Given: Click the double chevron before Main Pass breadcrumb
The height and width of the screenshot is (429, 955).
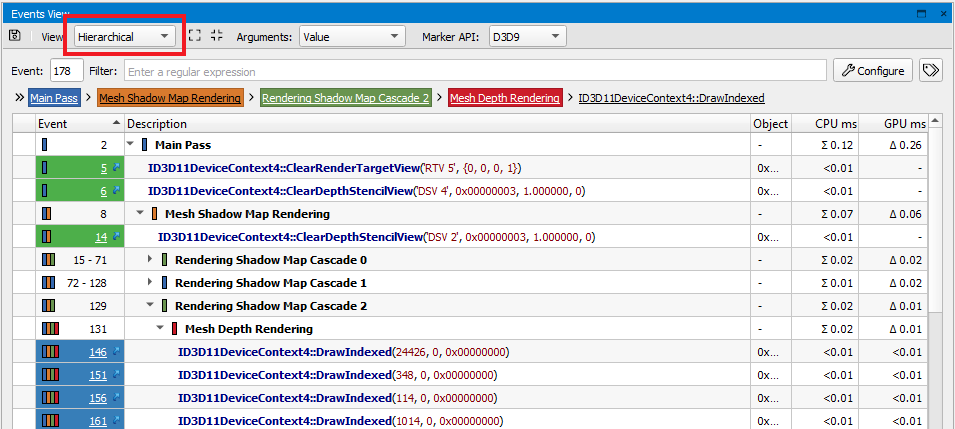Looking at the screenshot, I should coord(19,98).
